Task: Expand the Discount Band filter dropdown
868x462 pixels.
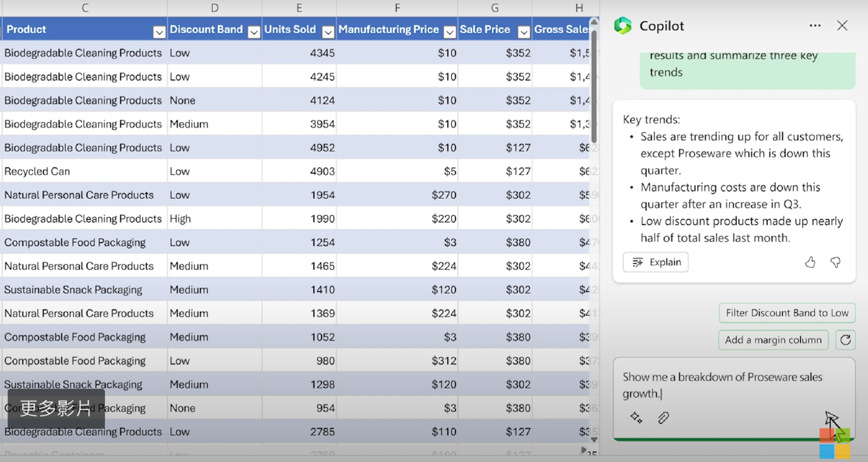Action: 254,32
